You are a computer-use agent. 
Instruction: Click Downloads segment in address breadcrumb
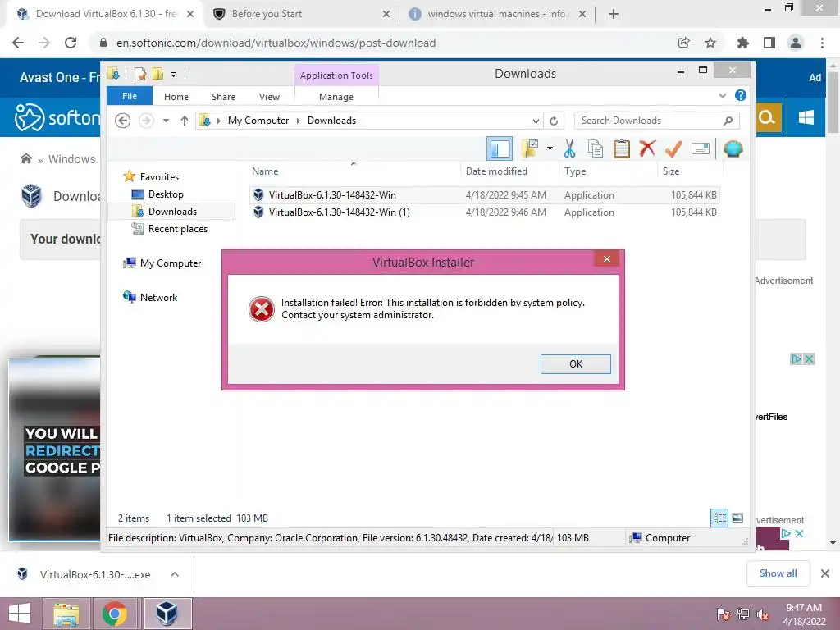pos(331,121)
